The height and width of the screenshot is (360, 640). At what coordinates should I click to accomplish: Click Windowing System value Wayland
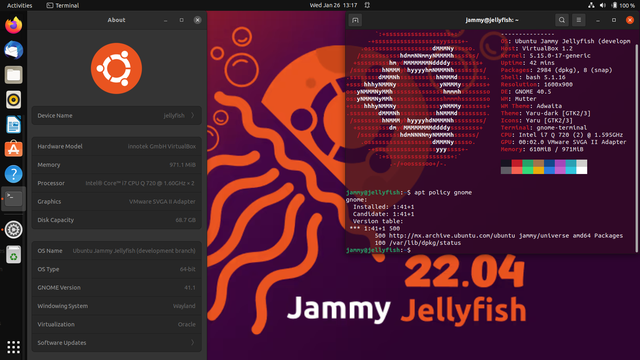184,306
